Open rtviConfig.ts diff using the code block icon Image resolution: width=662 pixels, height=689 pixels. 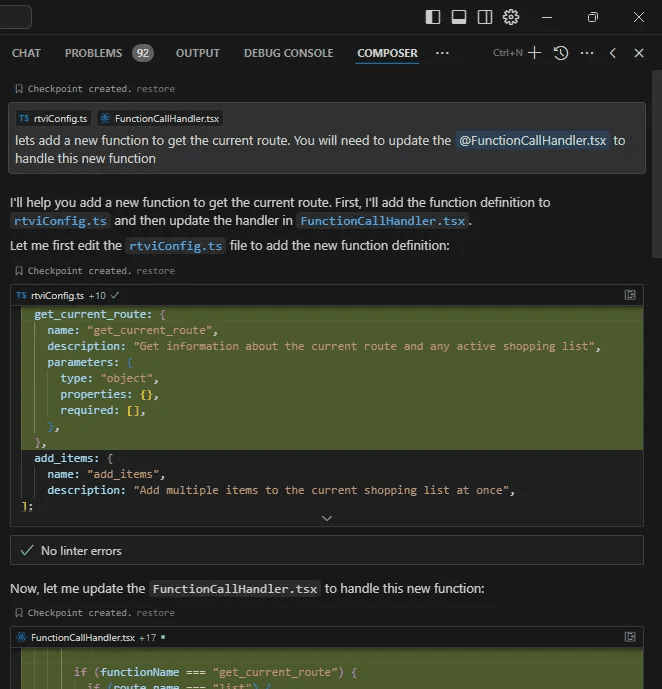click(x=630, y=295)
